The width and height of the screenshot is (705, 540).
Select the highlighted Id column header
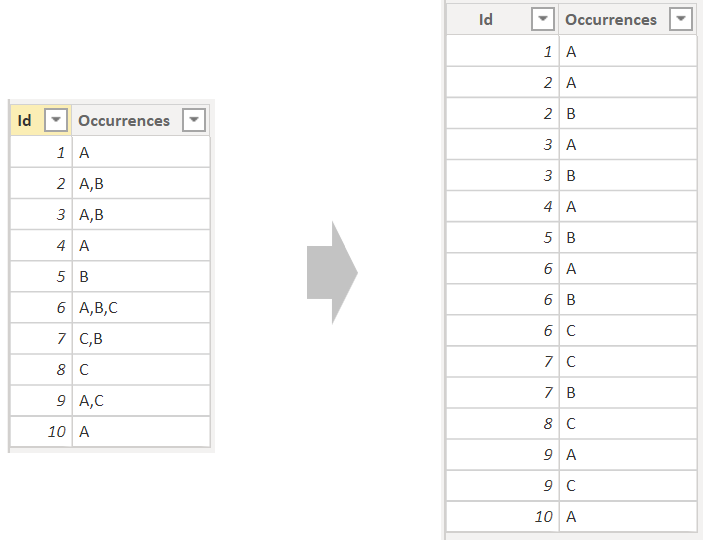coord(40,120)
